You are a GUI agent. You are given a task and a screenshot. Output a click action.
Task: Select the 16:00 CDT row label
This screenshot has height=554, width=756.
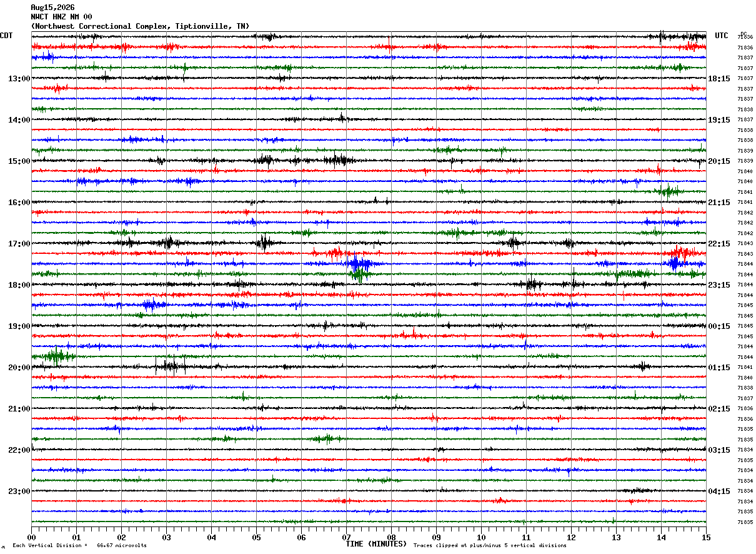19,203
